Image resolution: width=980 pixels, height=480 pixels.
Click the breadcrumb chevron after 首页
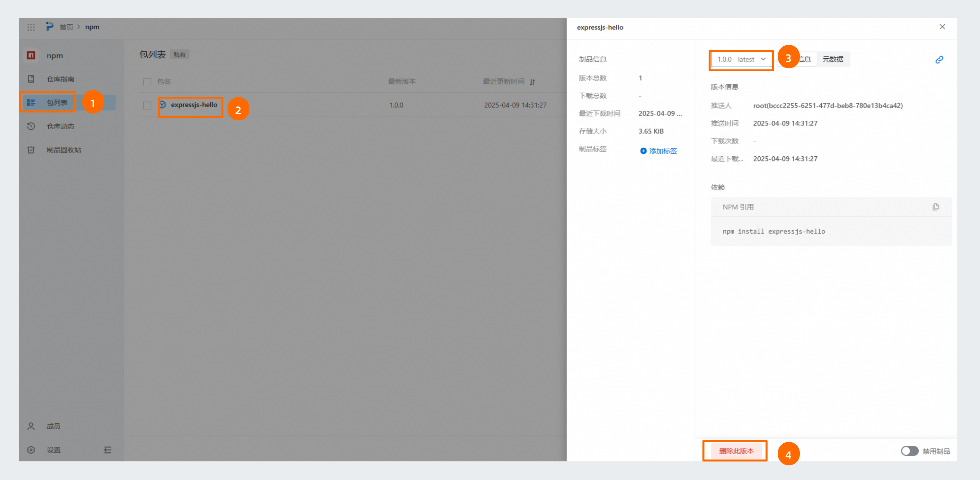tap(79, 27)
